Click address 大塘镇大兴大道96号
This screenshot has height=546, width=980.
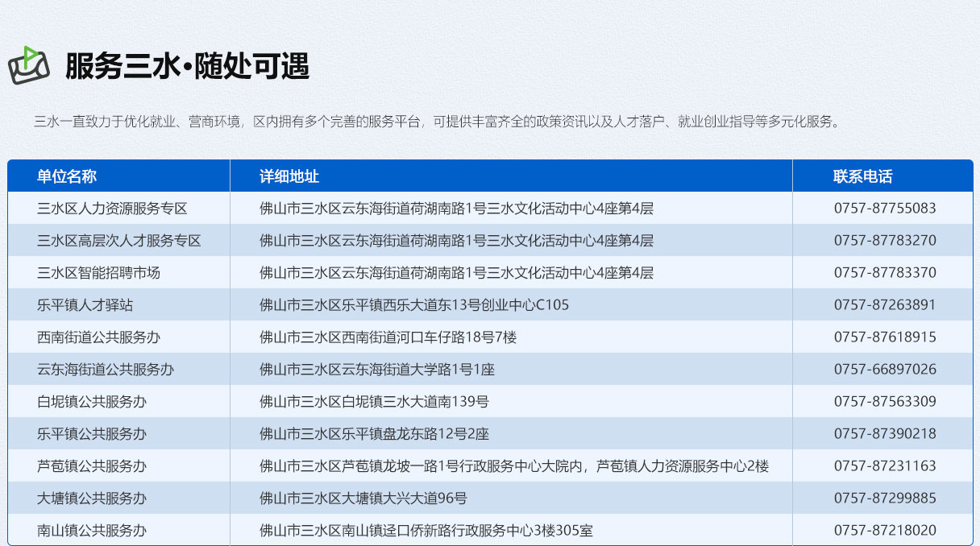[x=363, y=498]
